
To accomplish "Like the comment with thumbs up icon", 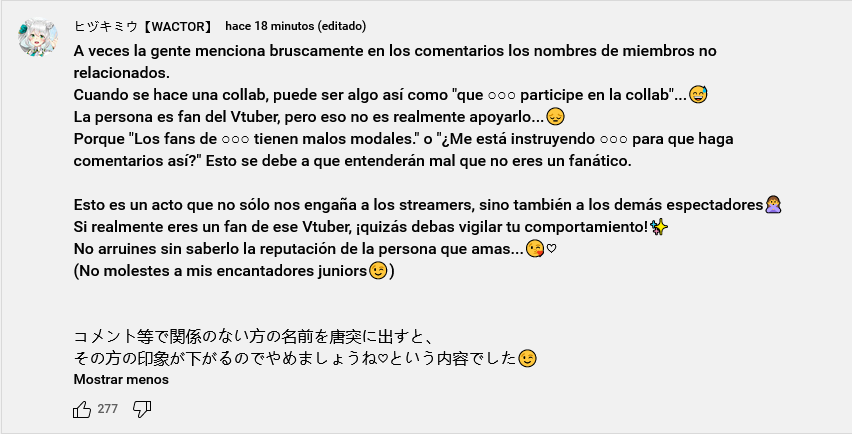I will (82, 409).
